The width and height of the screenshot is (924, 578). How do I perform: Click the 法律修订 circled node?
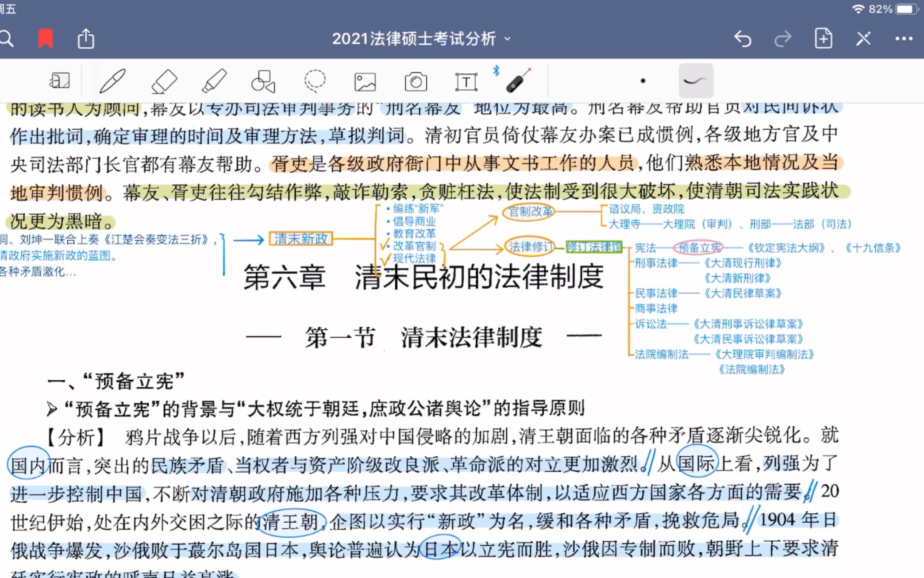pyautogui.click(x=530, y=247)
